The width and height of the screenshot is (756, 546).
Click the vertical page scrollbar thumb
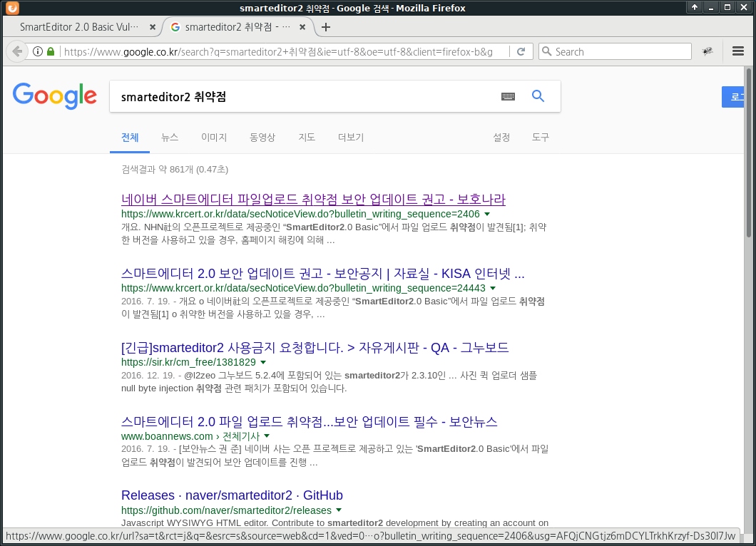pos(749,153)
